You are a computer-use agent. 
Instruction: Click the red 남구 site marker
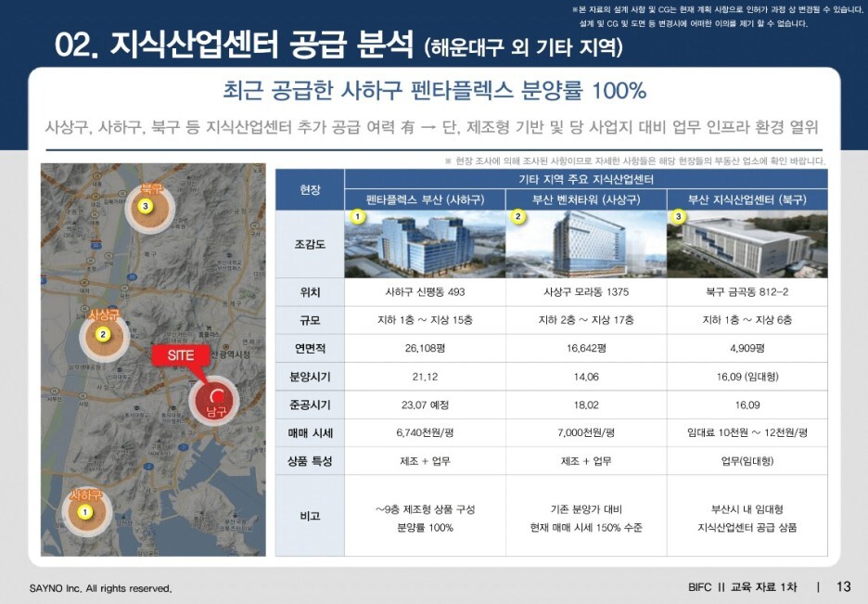tap(214, 400)
